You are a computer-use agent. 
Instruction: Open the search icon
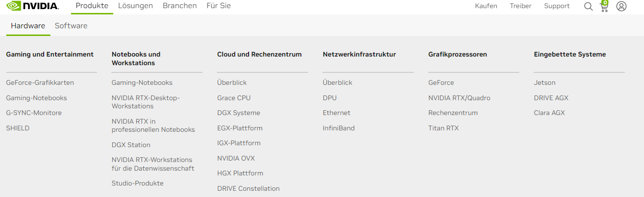tap(588, 6)
